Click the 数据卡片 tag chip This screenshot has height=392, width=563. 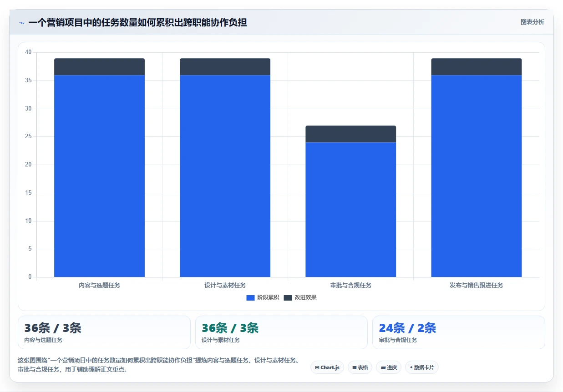click(421, 367)
